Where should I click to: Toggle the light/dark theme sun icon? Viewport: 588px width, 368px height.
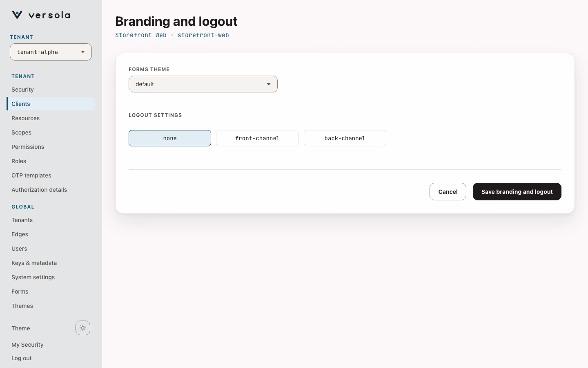(x=83, y=328)
